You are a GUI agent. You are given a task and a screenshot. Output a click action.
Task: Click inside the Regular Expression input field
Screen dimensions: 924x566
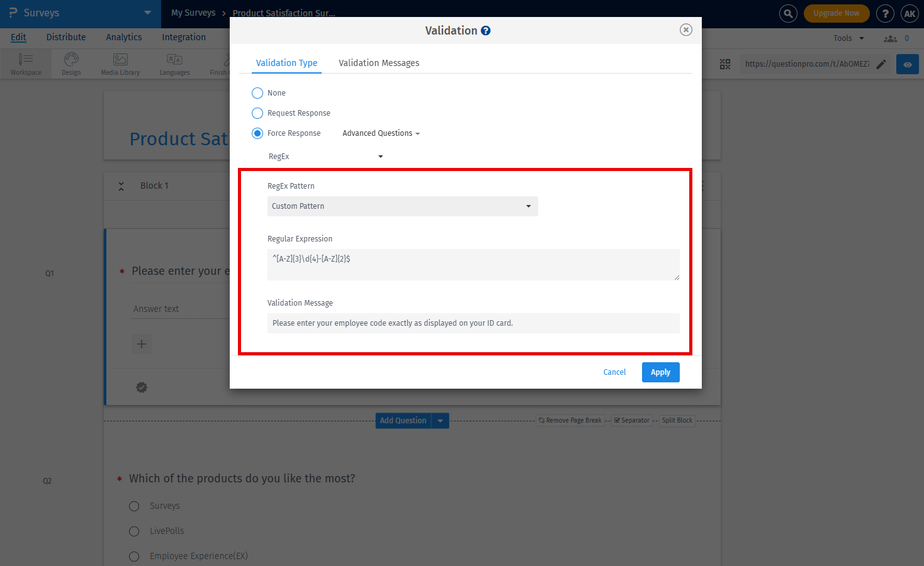pos(473,264)
